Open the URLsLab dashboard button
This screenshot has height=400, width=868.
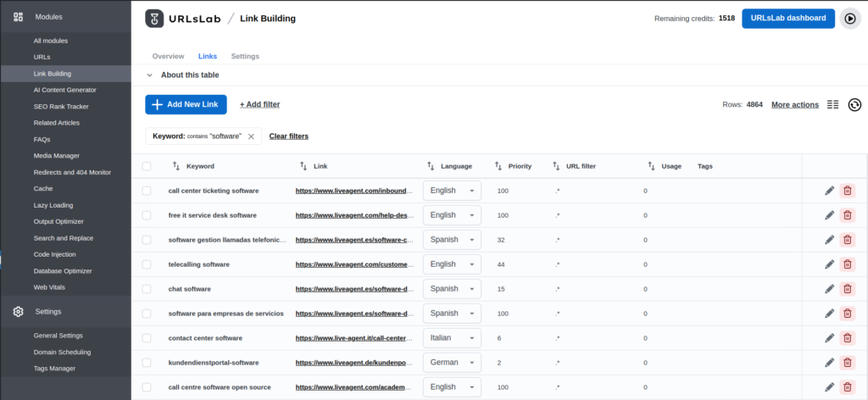788,19
